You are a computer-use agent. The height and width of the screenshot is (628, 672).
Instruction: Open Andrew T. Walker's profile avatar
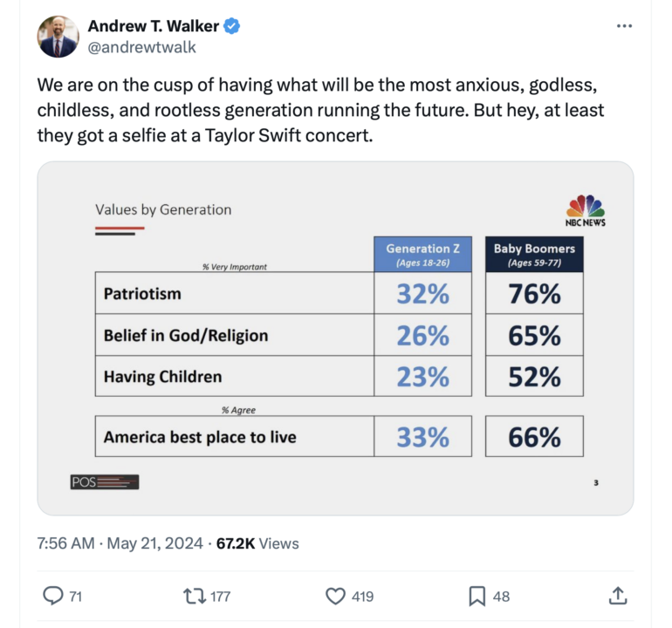pos(58,37)
